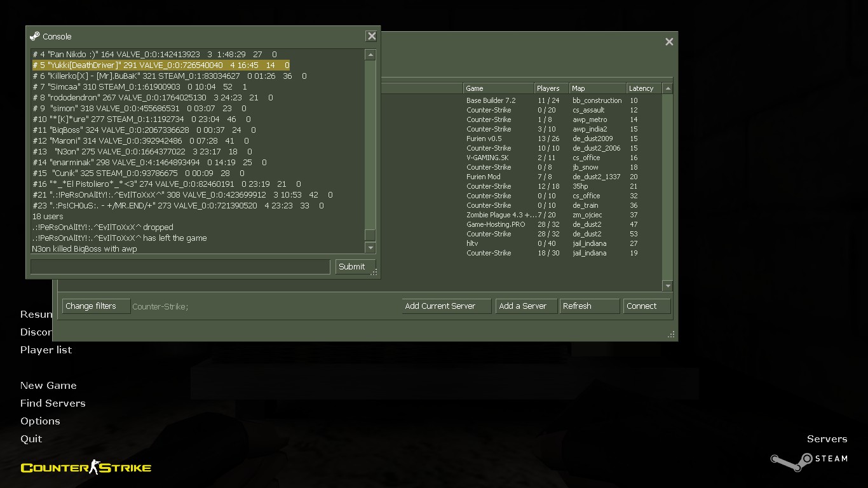
Task: Click Add Current Server button
Action: pos(447,306)
